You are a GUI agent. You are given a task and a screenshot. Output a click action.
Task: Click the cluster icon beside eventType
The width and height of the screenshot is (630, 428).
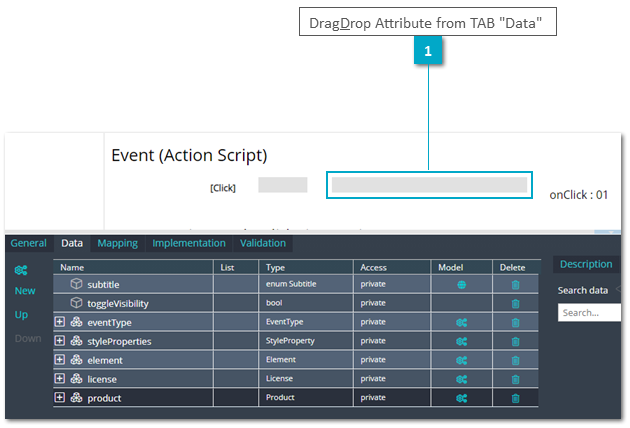pos(76,322)
